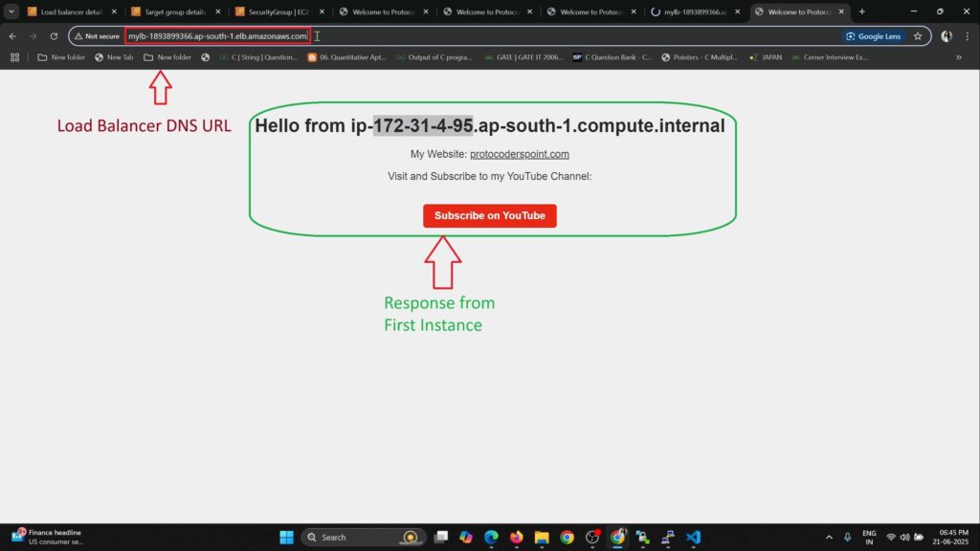Switch the ENG IN input language
980x551 pixels.
point(869,537)
